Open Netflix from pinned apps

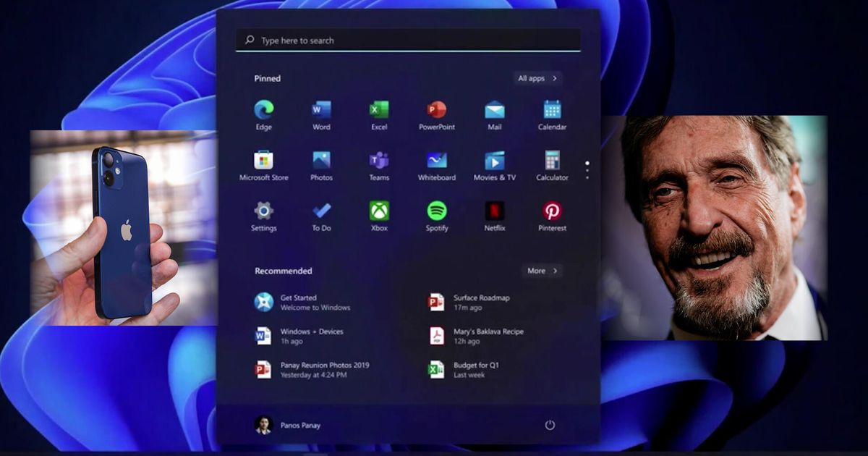pos(494,211)
